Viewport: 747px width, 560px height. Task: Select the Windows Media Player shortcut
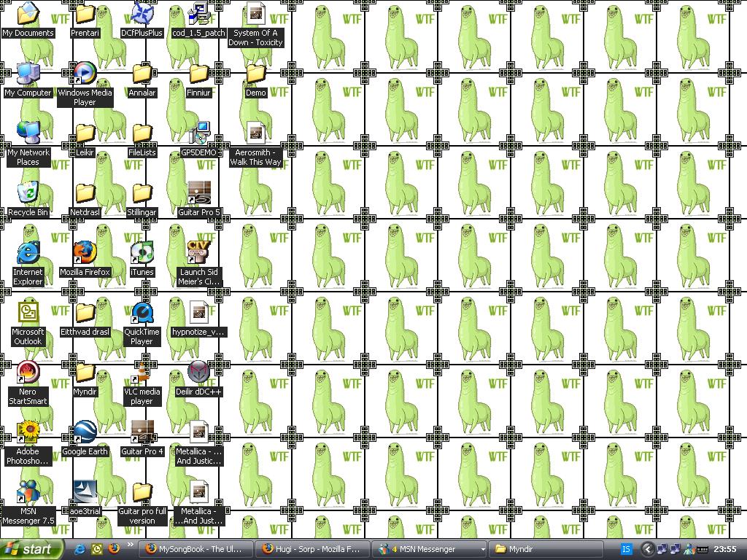click(x=85, y=84)
